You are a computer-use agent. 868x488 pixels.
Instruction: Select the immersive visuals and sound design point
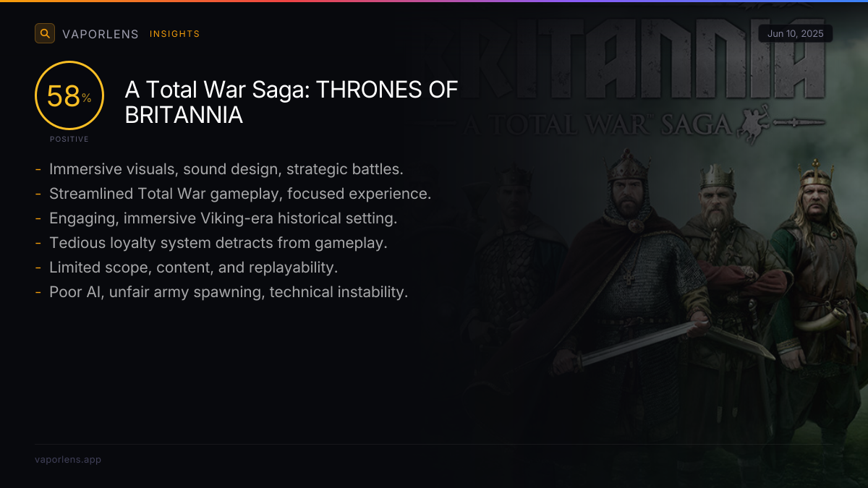[x=226, y=169]
